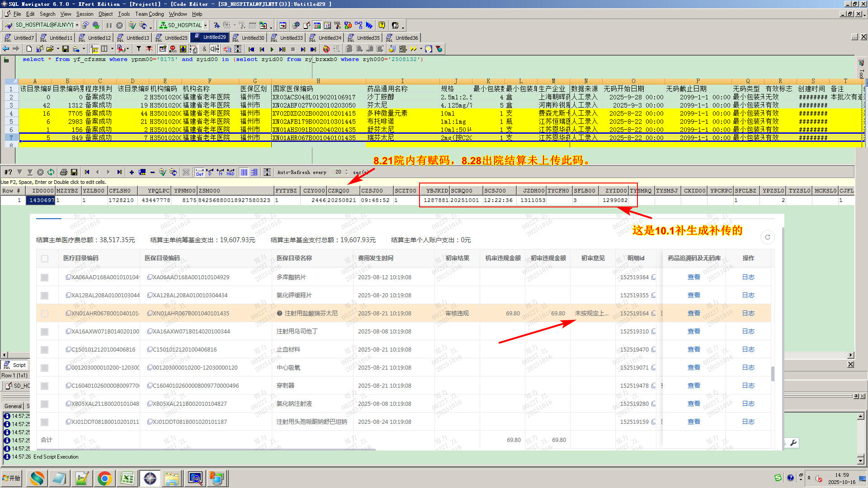Click 查看 link for 注射用盐酸瑞芬太尼 row
Viewport: 868px width, 488px height.
click(x=693, y=314)
